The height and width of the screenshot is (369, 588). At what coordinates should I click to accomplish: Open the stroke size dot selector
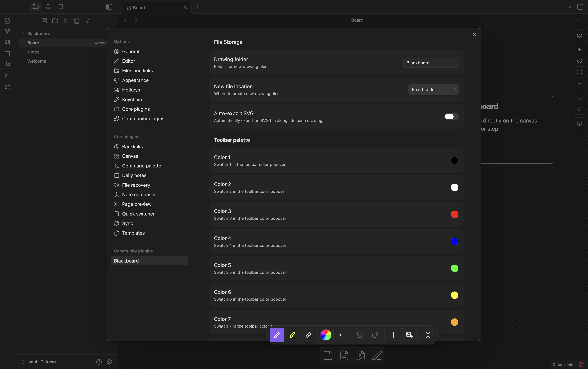[x=340, y=335]
